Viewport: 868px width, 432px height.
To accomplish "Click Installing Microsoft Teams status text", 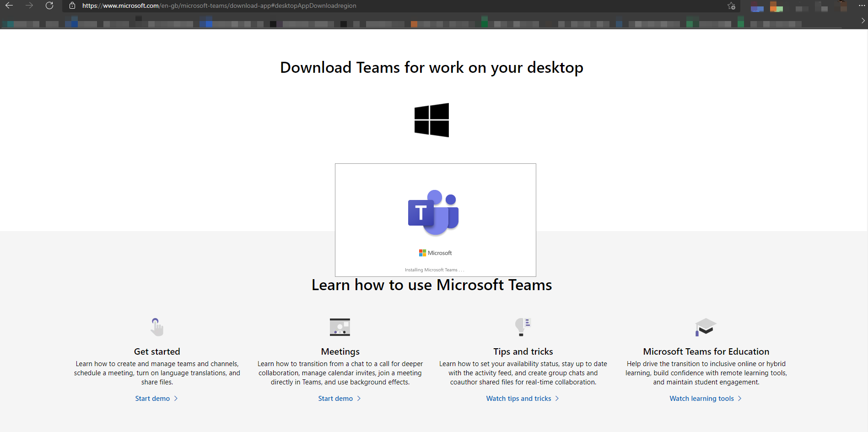I will tap(435, 270).
